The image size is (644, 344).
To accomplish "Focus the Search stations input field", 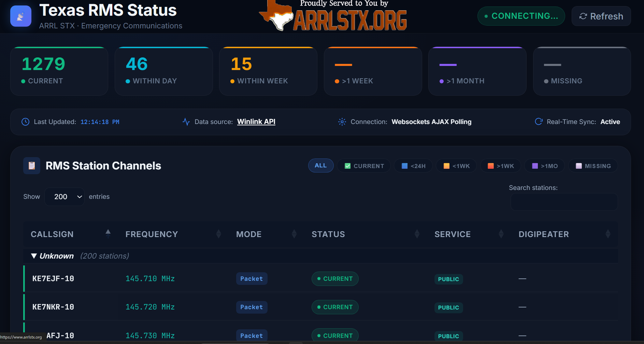I will pyautogui.click(x=564, y=202).
